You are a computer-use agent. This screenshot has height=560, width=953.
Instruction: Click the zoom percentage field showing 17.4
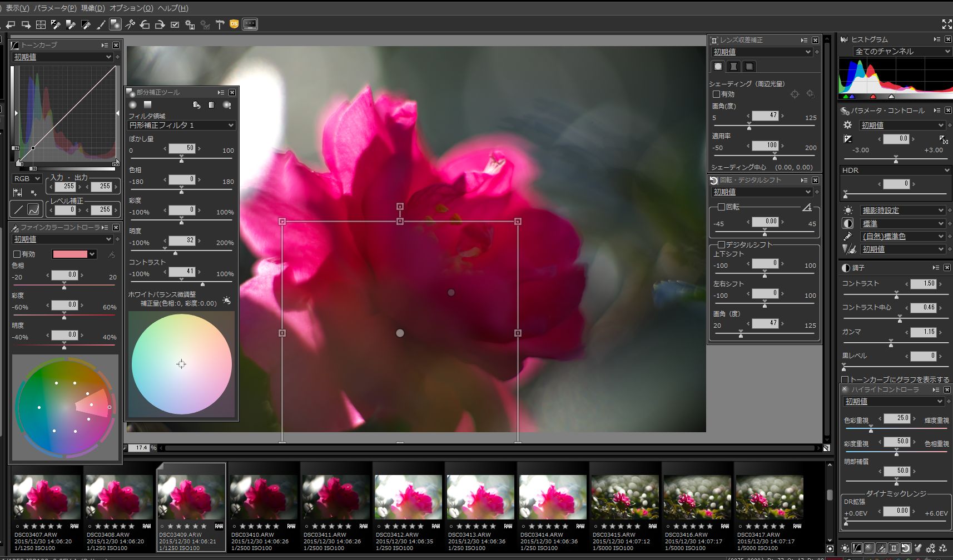click(x=139, y=448)
